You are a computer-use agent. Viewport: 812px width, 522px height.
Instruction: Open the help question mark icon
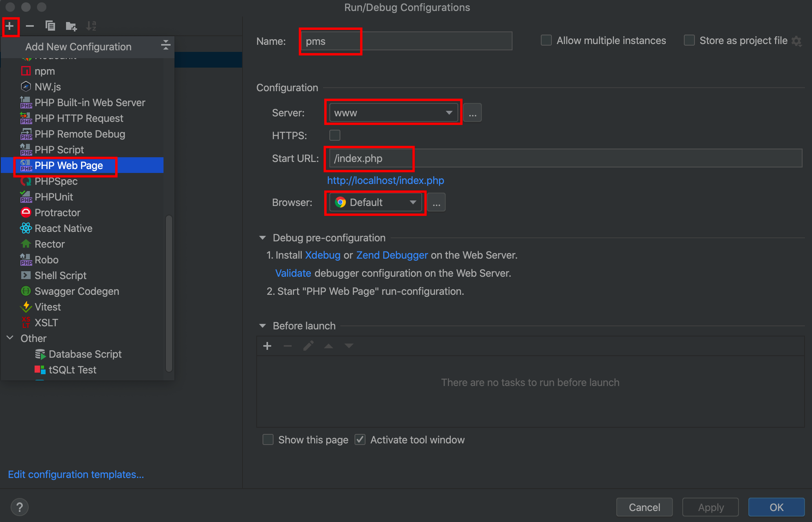click(x=20, y=507)
